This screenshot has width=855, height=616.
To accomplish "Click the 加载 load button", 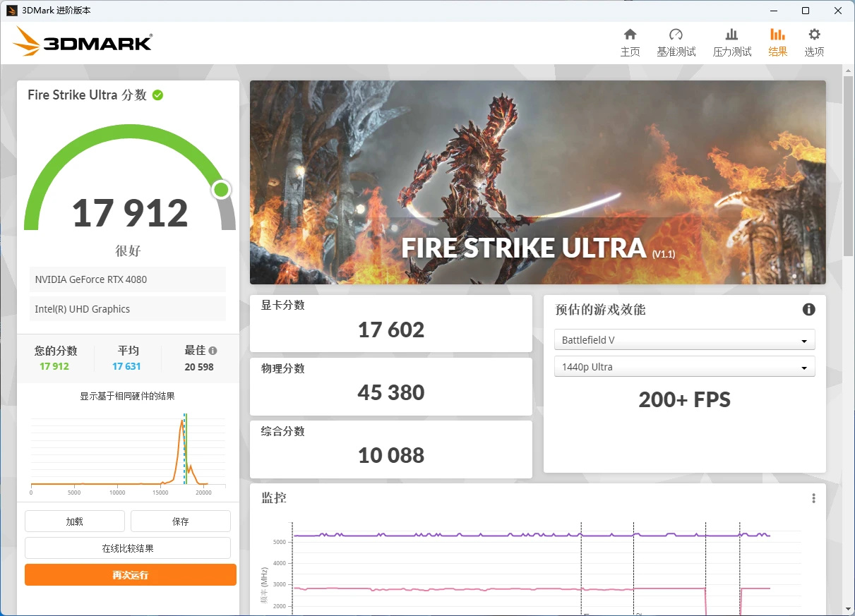I will (75, 521).
